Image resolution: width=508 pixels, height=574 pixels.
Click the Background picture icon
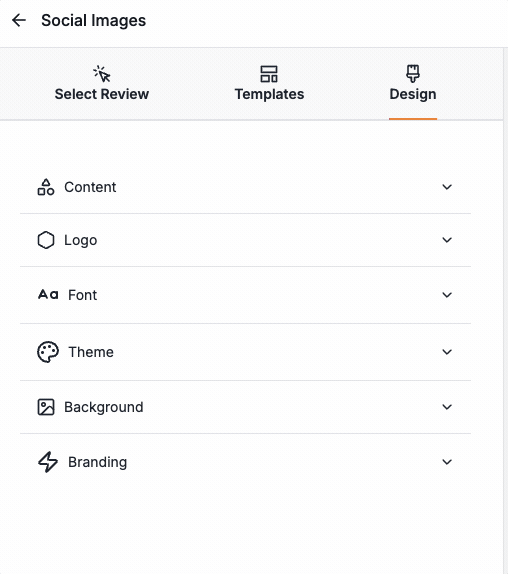coord(46,407)
